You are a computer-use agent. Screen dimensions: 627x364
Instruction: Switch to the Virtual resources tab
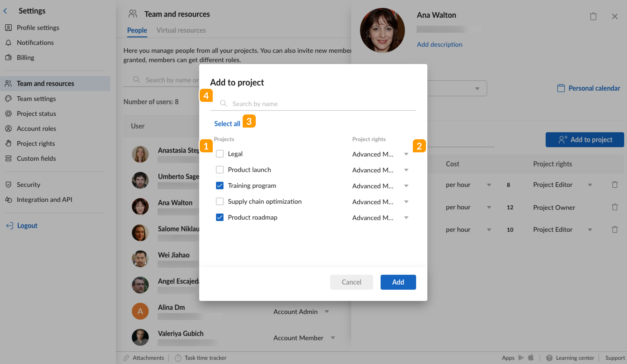click(x=181, y=30)
